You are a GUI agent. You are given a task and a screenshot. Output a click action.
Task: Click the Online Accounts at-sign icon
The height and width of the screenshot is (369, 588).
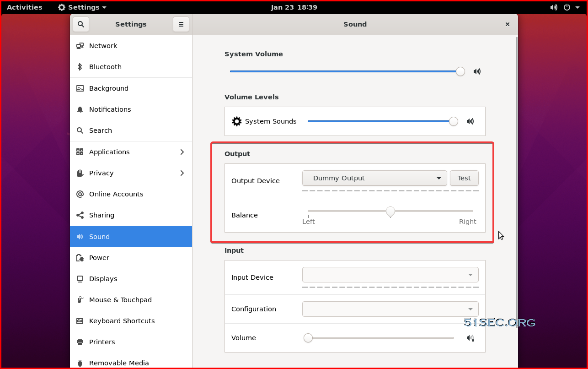(x=80, y=194)
